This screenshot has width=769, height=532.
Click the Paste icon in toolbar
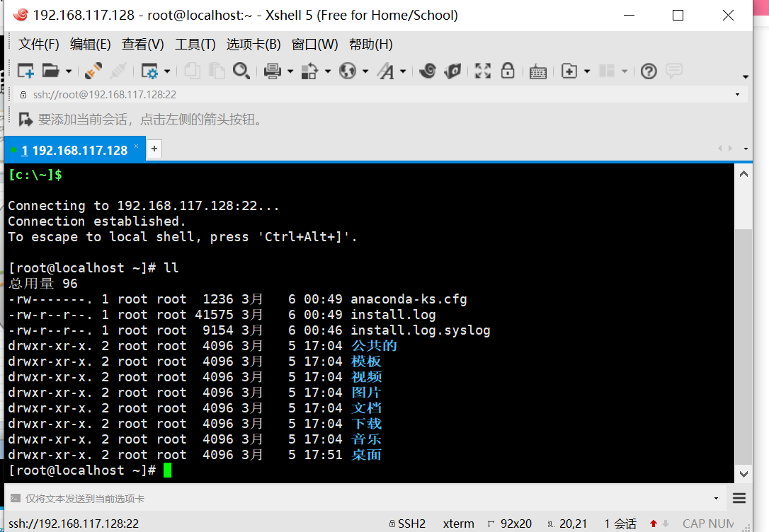216,71
